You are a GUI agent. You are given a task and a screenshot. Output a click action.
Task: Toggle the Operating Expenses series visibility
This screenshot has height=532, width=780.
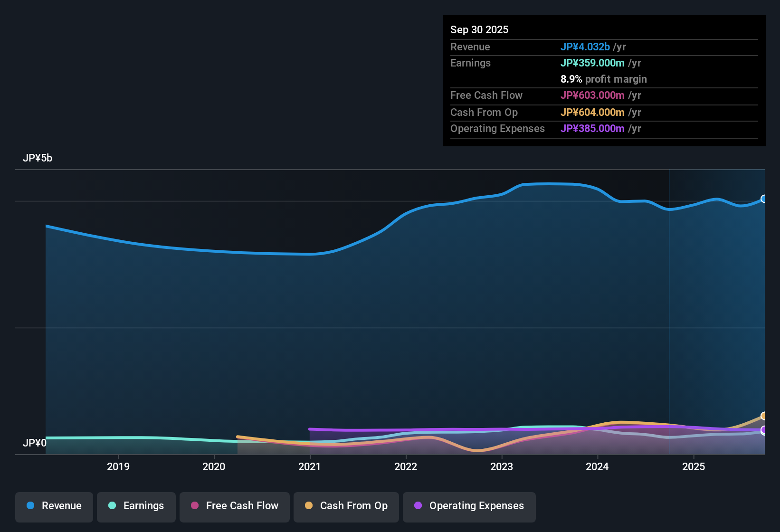(x=469, y=506)
